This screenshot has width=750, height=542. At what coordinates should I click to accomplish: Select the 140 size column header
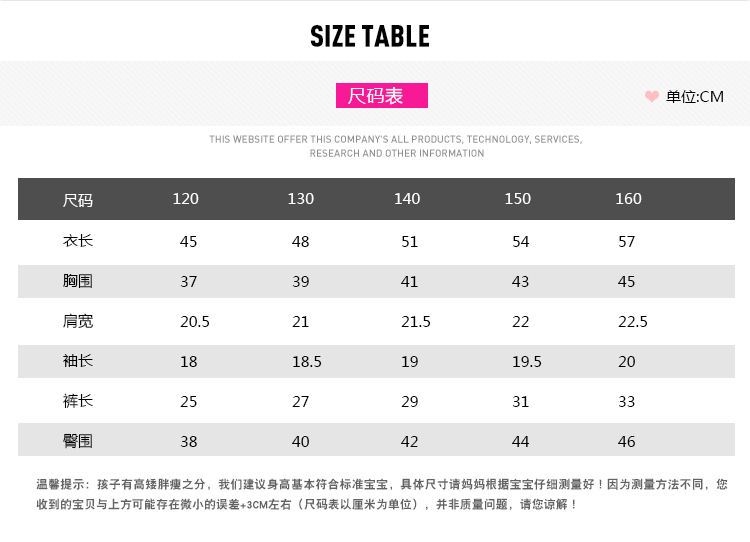(x=407, y=199)
